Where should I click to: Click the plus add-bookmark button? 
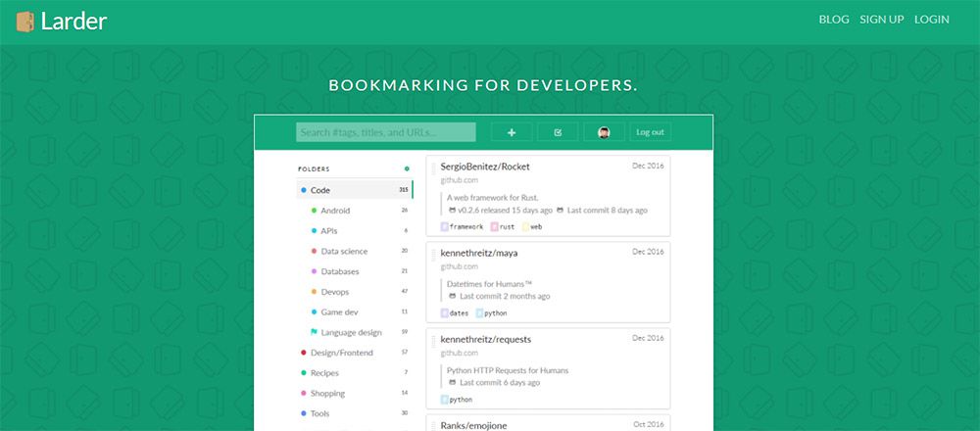[512, 132]
